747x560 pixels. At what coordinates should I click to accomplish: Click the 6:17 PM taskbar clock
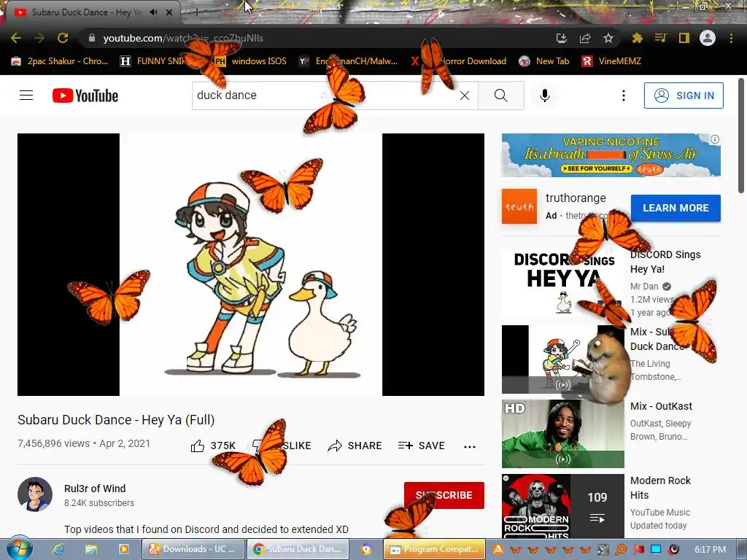click(710, 550)
